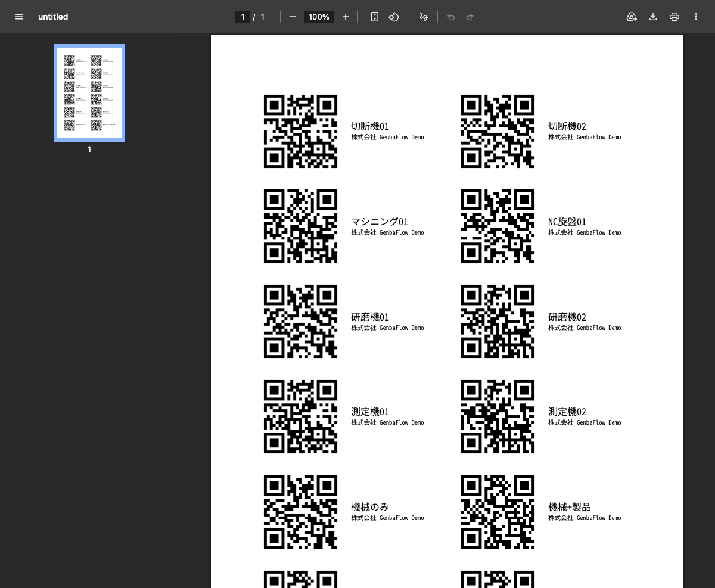
Task: Print the document
Action: pyautogui.click(x=674, y=17)
